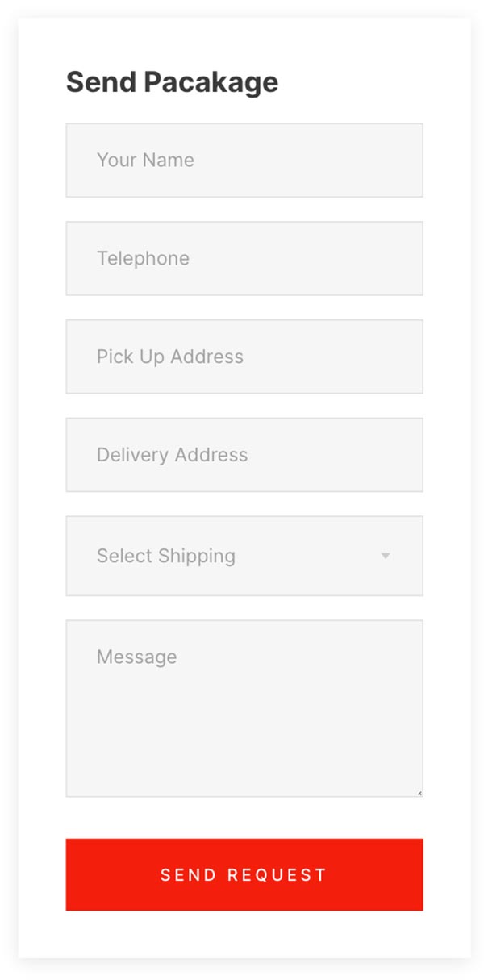Select the Pick Up Address field
This screenshot has height=980, width=484.
tap(244, 357)
